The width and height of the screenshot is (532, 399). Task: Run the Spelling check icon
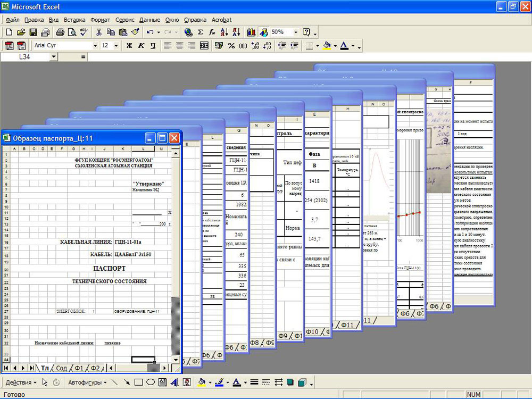(84, 32)
